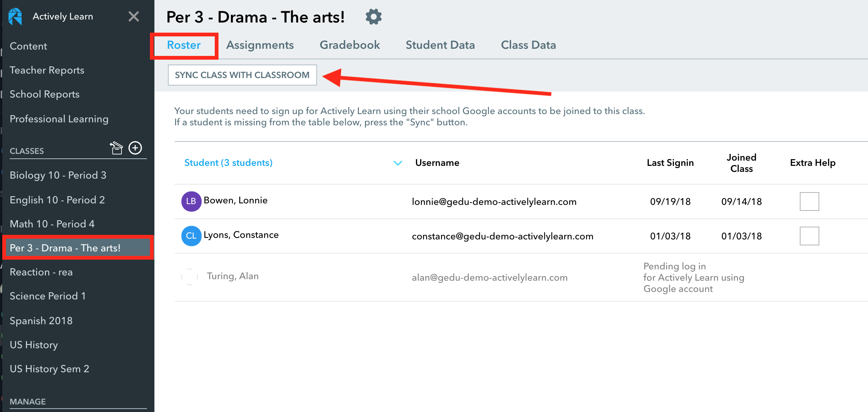Screen dimensions: 868x412
Task: Select the US History class
Action: coord(34,345)
